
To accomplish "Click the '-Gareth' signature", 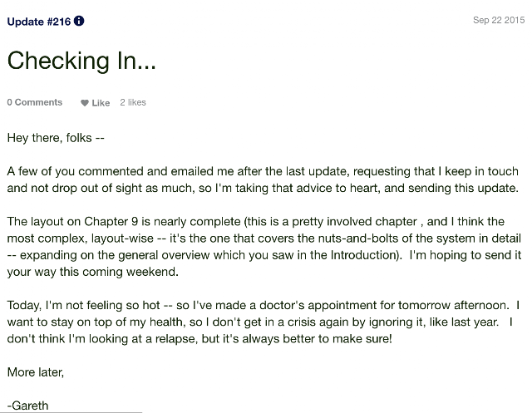I will pos(27,406).
